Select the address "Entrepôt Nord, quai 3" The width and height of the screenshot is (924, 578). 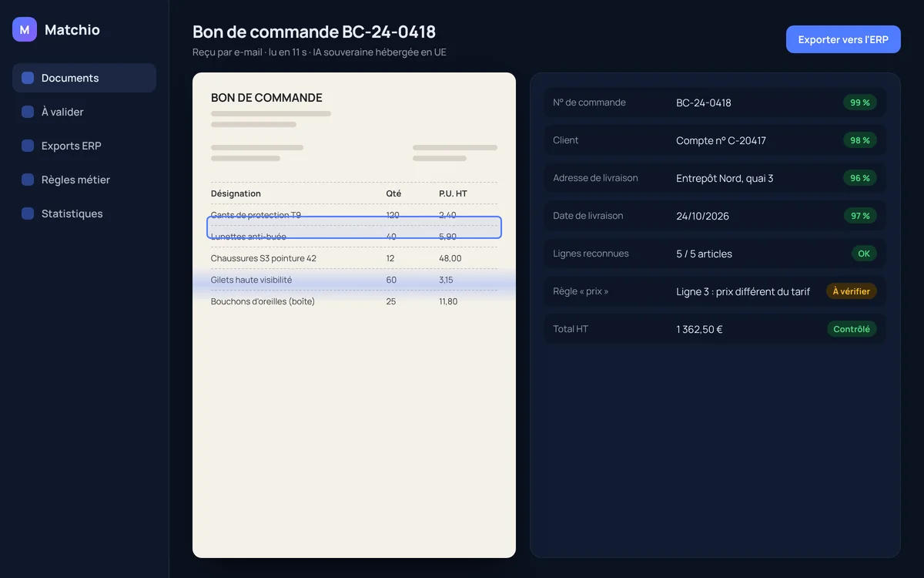725,178
